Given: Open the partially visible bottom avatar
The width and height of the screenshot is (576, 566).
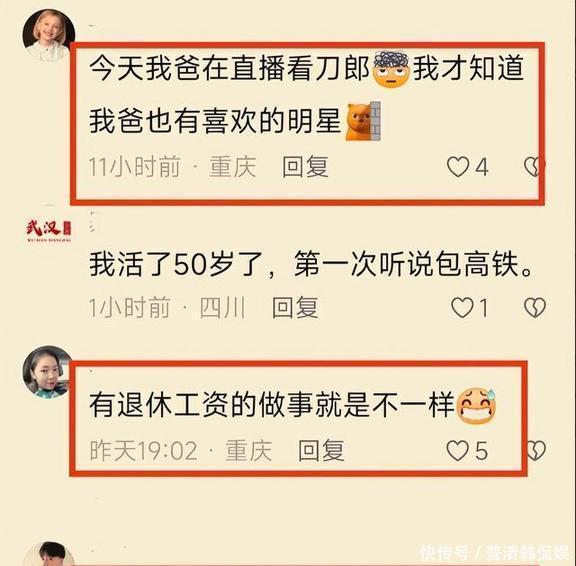Looking at the screenshot, I should coord(49,554).
